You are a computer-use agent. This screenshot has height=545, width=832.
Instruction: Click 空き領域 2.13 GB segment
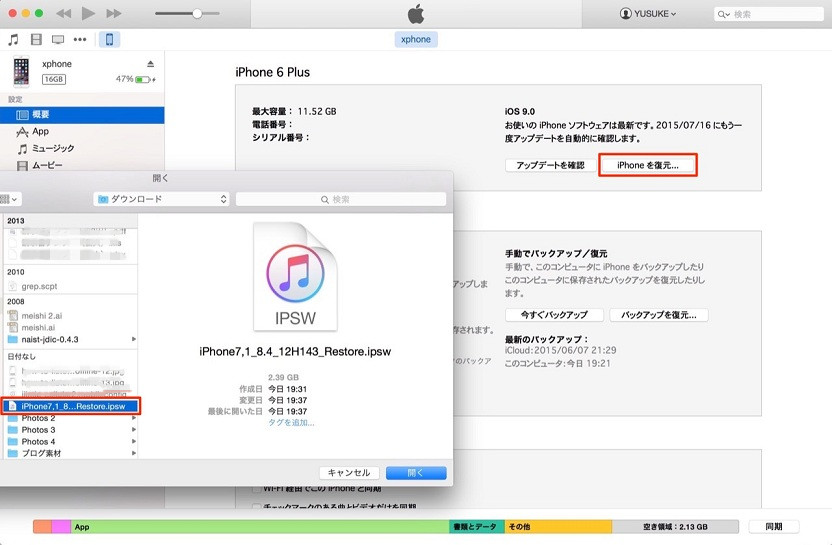(675, 526)
